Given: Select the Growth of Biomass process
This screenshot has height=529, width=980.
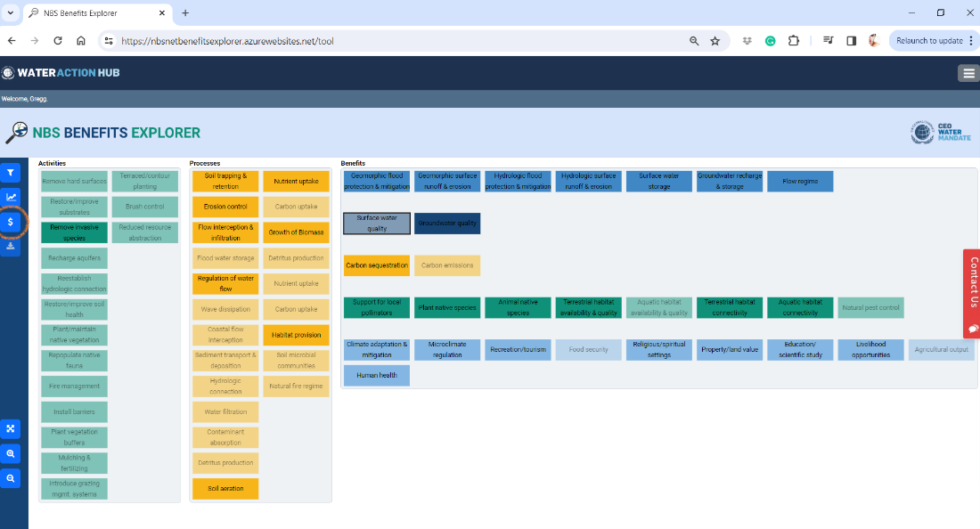Looking at the screenshot, I should pyautogui.click(x=297, y=232).
